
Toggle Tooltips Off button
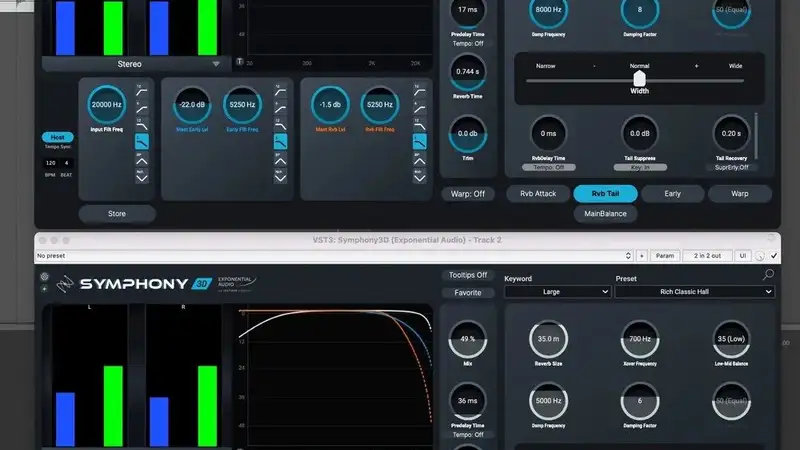[468, 275]
